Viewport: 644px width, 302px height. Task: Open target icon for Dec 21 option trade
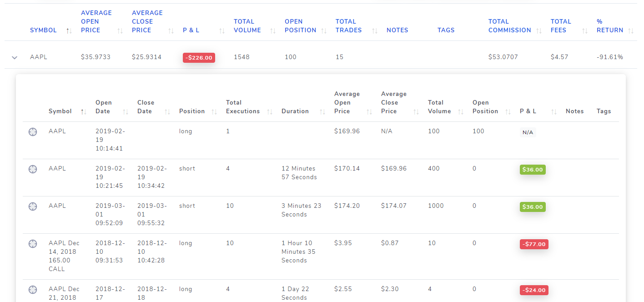[33, 290]
